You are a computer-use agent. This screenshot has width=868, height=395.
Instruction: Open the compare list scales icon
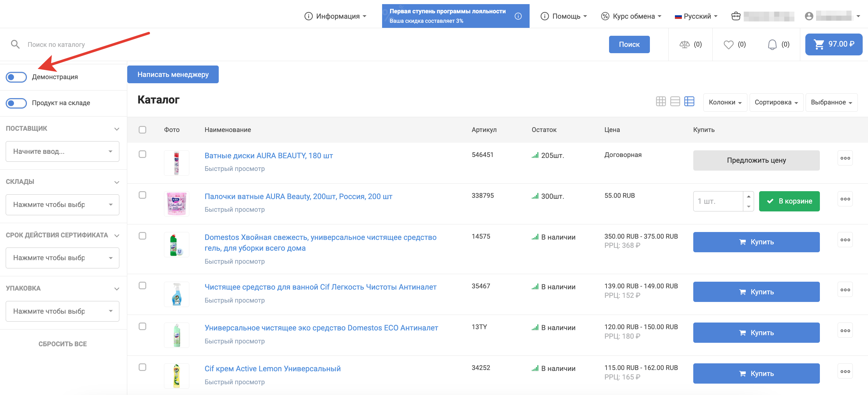pyautogui.click(x=684, y=45)
